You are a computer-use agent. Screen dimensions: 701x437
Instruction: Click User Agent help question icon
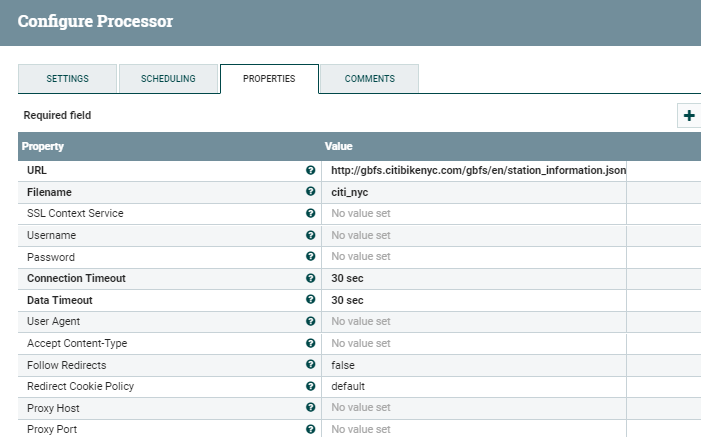tap(310, 321)
